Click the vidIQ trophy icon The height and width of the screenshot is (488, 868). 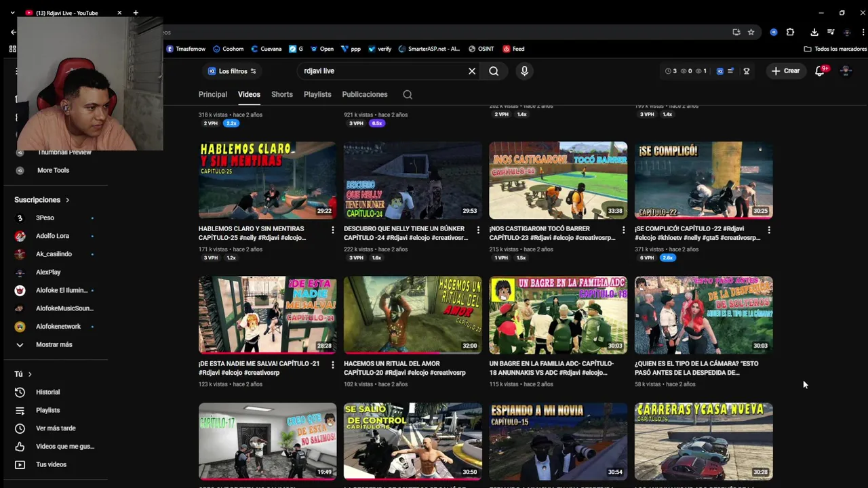point(747,71)
